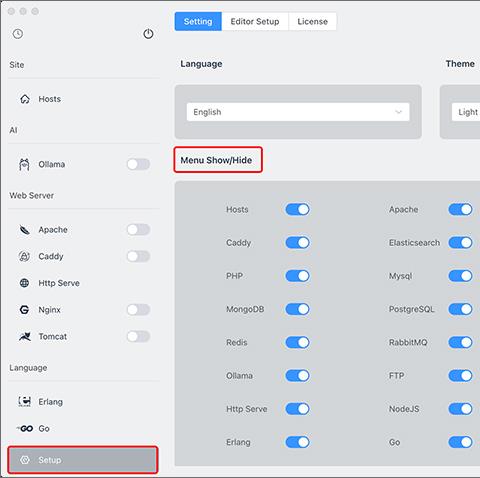Viewport: 480px width, 478px height.
Task: Enable the Caddy sidebar service switch
Action: click(138, 256)
